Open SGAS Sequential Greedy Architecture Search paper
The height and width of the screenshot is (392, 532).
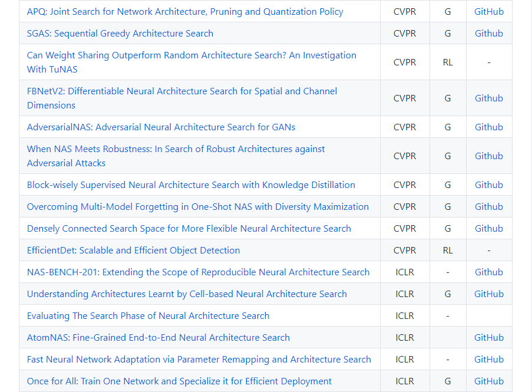pyautogui.click(x=120, y=34)
